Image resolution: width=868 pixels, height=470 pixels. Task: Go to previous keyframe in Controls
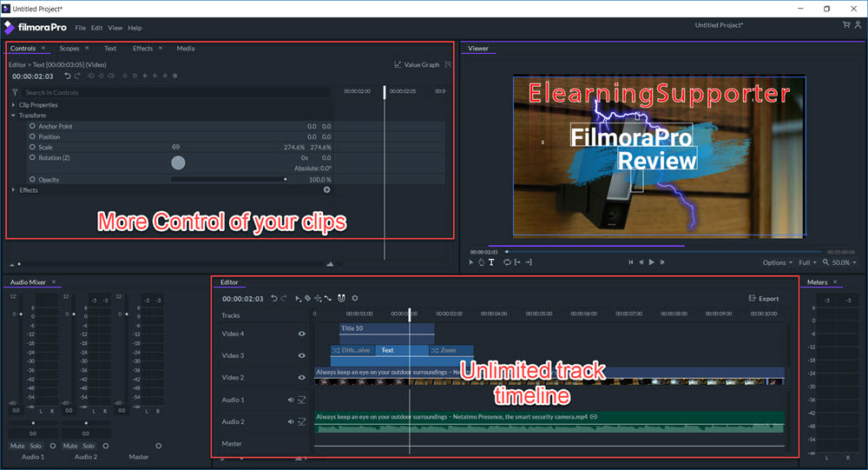(x=91, y=76)
